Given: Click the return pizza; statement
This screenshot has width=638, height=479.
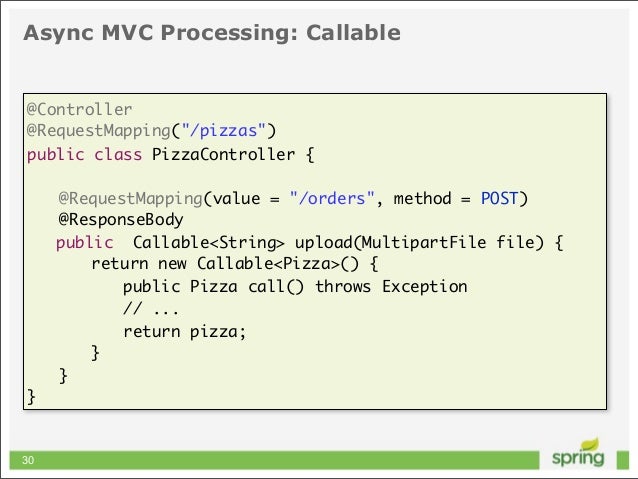Looking at the screenshot, I should pyautogui.click(x=185, y=332).
